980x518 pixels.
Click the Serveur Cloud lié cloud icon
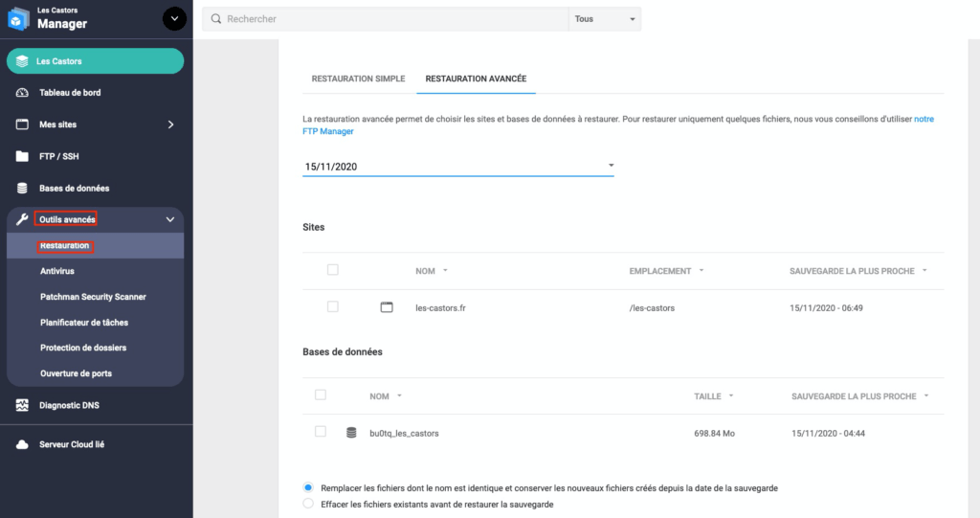(x=23, y=445)
